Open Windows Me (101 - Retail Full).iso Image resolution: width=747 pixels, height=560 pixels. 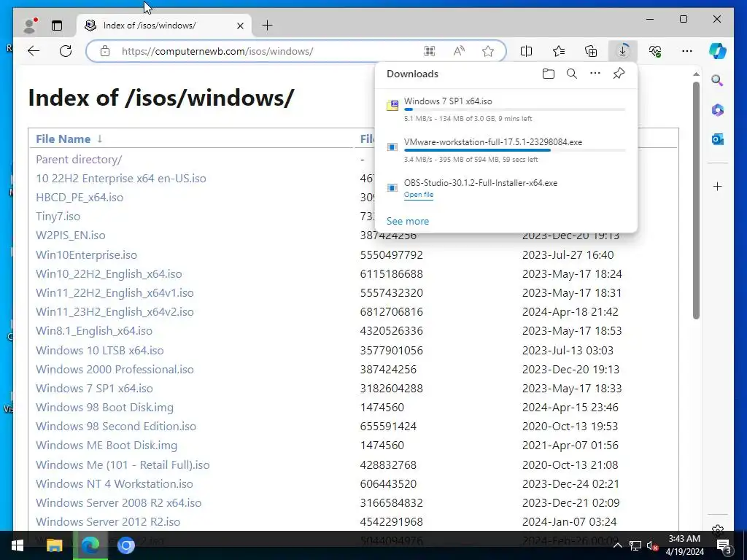tap(123, 464)
